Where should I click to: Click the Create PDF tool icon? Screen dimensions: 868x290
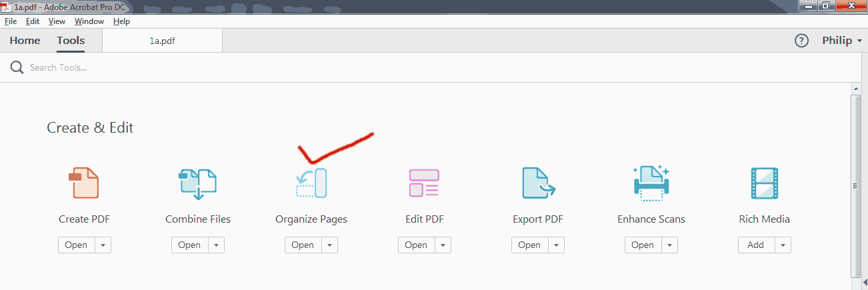pos(84,183)
